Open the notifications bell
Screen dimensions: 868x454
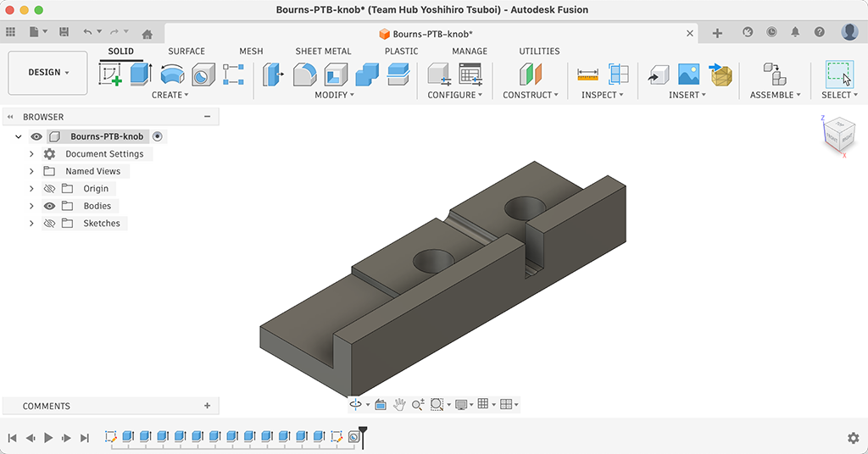pos(795,32)
